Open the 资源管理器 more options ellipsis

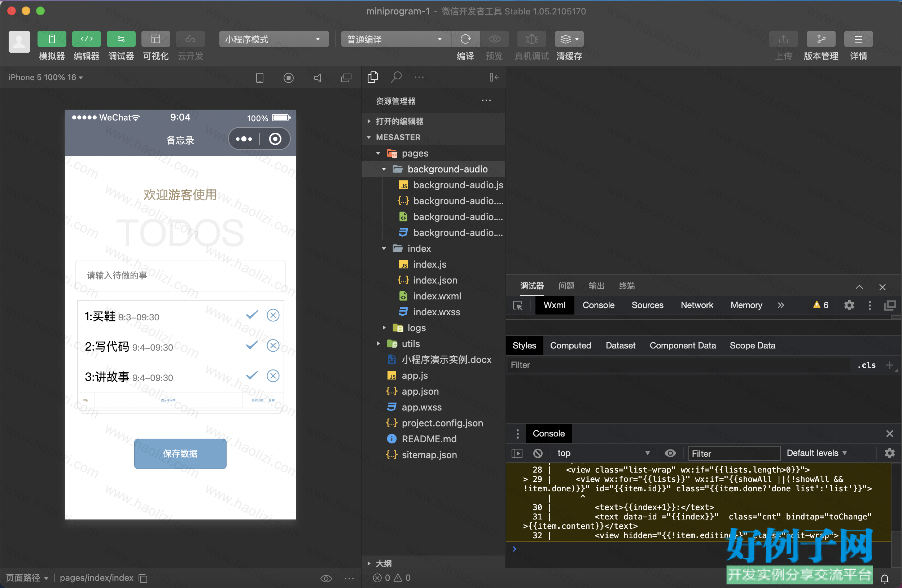point(486,101)
